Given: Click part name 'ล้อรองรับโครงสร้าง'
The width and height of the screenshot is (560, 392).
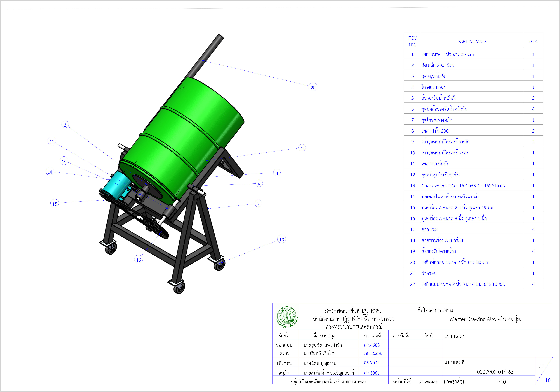Looking at the screenshot, I should tap(439, 251).
